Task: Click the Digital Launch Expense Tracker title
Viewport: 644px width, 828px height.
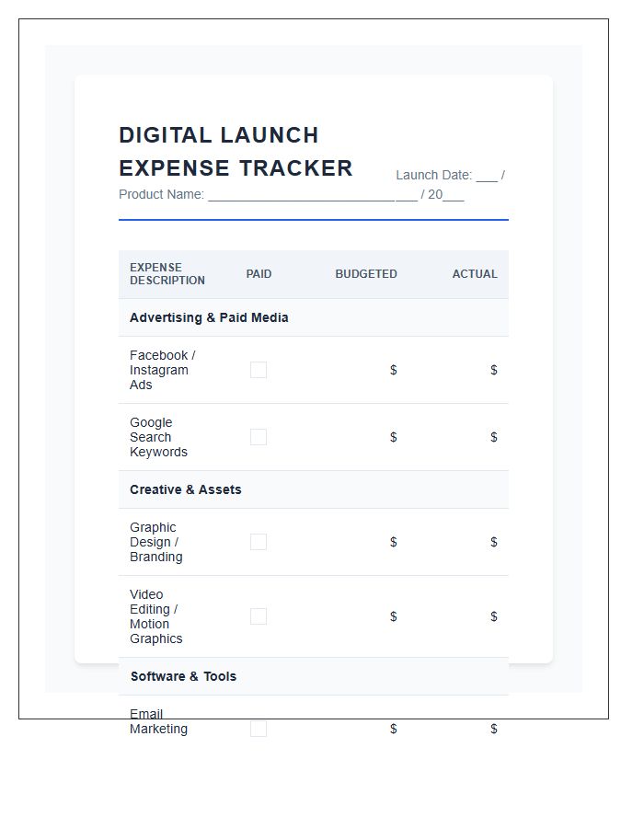Action: [236, 152]
